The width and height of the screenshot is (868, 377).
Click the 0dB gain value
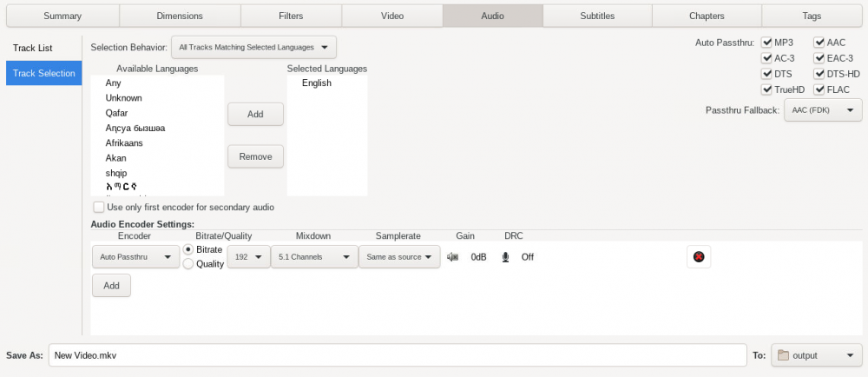coord(479,257)
